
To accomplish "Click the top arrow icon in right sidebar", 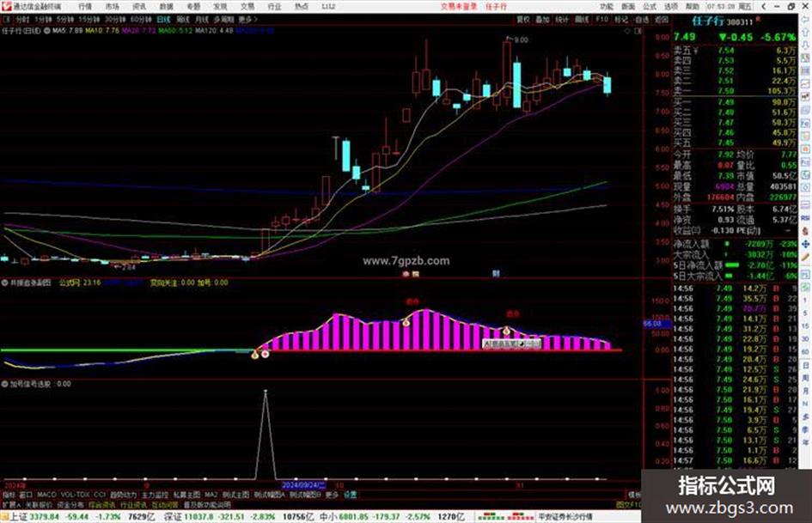I will tap(806, 19).
